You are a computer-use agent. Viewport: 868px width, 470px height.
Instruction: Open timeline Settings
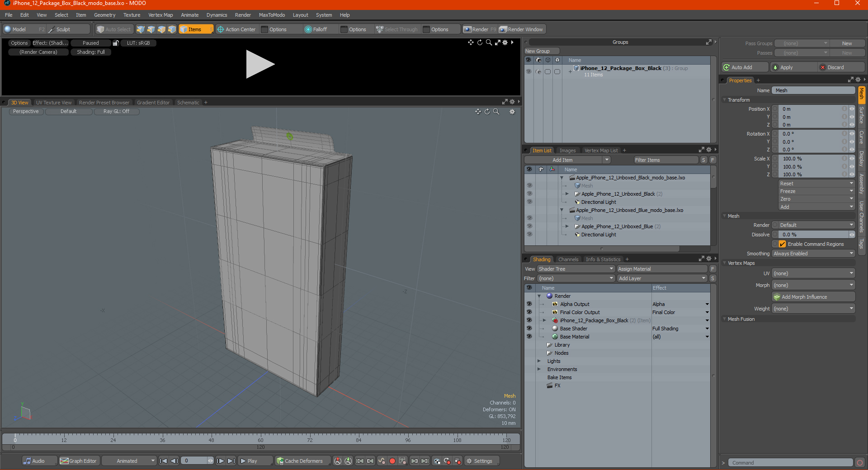pyautogui.click(x=482, y=461)
